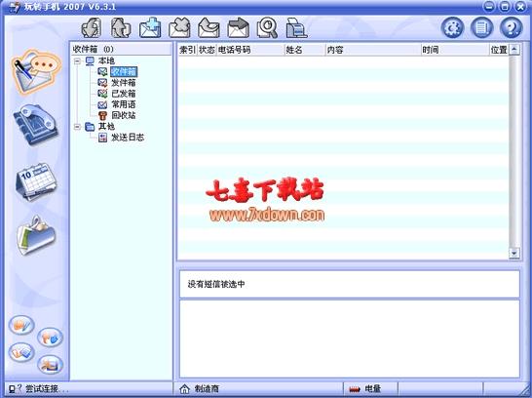The image size is (532, 398).
Task: Click the 制造商 home icon in status bar
Action: click(x=184, y=389)
